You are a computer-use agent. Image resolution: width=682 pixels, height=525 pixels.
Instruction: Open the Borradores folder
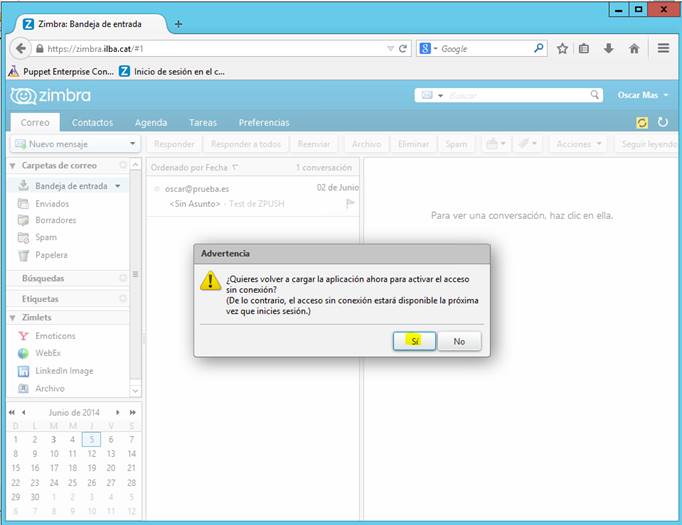tap(55, 220)
